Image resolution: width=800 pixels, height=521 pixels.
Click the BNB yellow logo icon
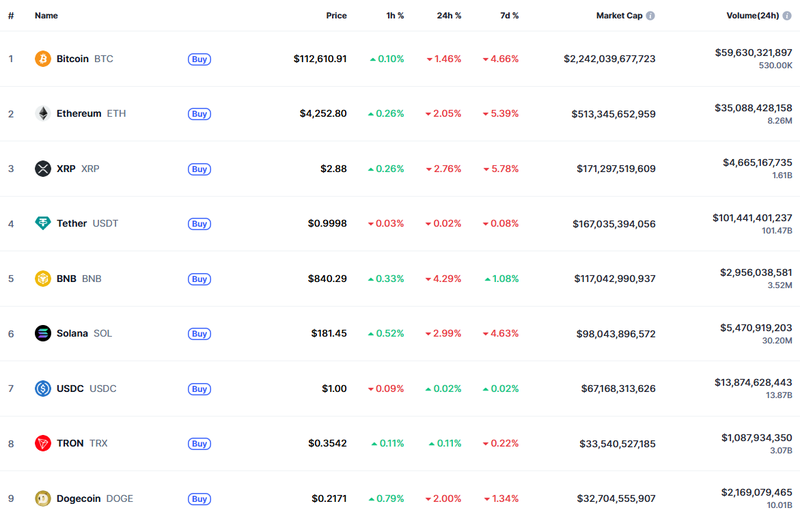[x=43, y=279]
